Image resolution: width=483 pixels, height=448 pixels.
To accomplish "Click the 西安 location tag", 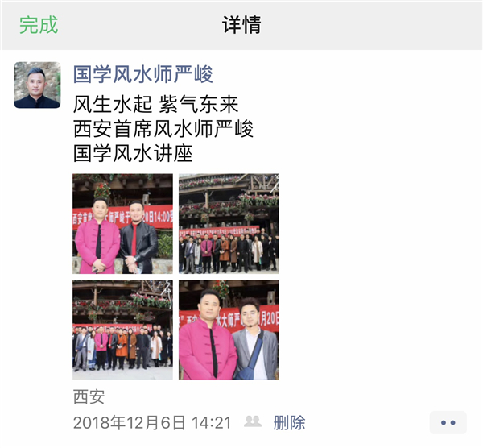I will pyautogui.click(x=89, y=396).
